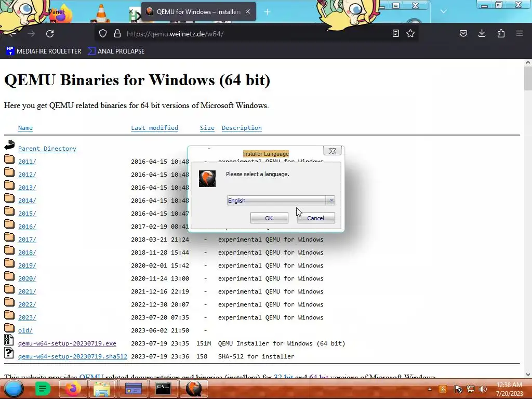Open the 2011/ folder link
Viewport: 532px width, 399px height.
(27, 162)
